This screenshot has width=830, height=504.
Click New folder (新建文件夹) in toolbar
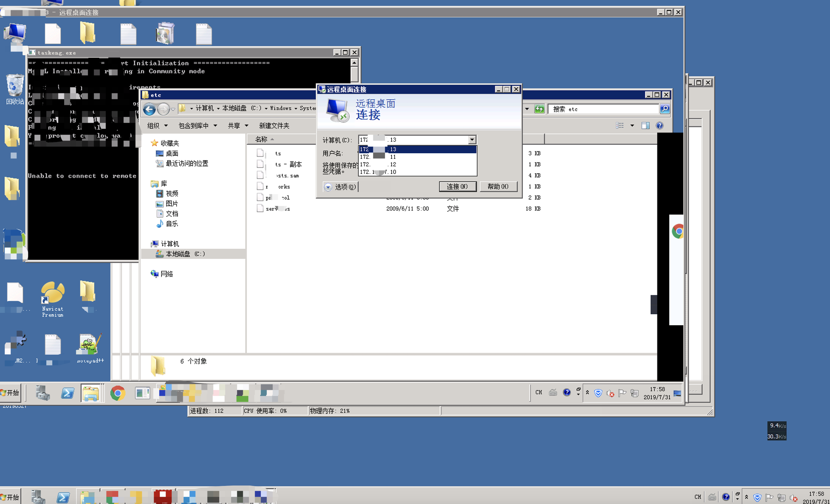coord(274,126)
